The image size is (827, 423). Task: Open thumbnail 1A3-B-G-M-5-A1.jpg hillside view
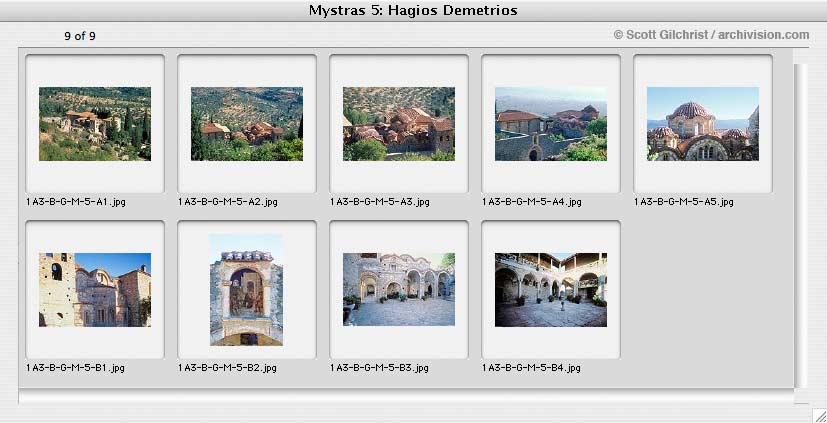tap(95, 124)
